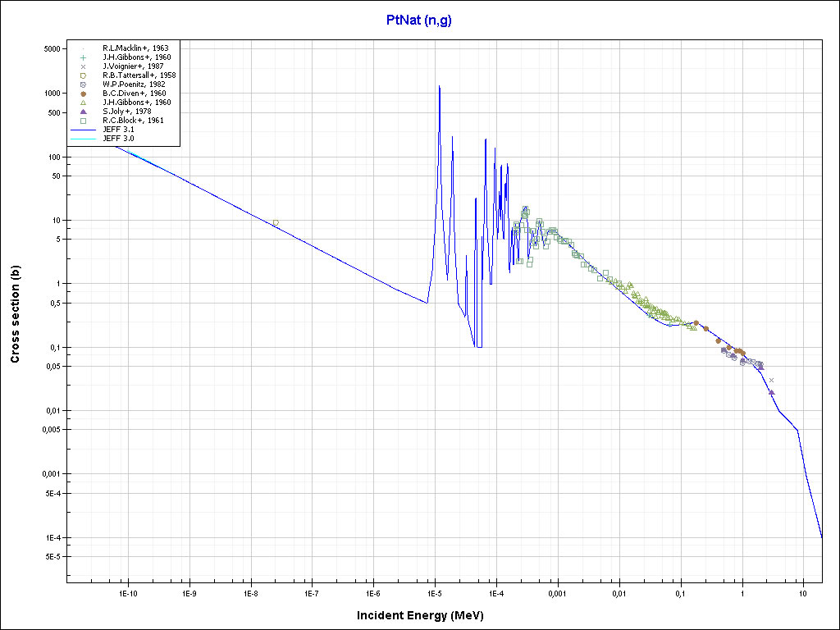Click the JEFF 3.1 legend text
The image size is (840, 630).
(118, 130)
